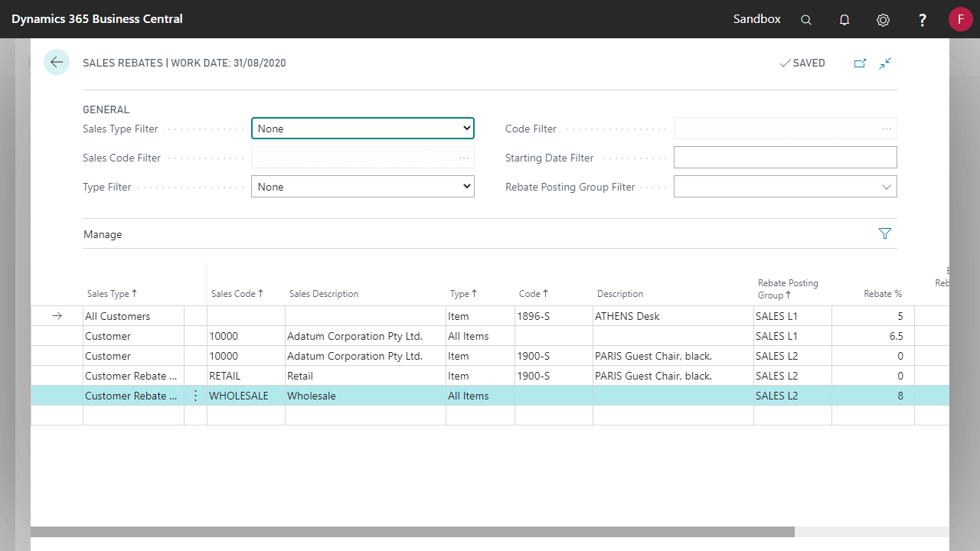Select the row arrow for All Customers
The image size is (980, 551).
point(57,316)
